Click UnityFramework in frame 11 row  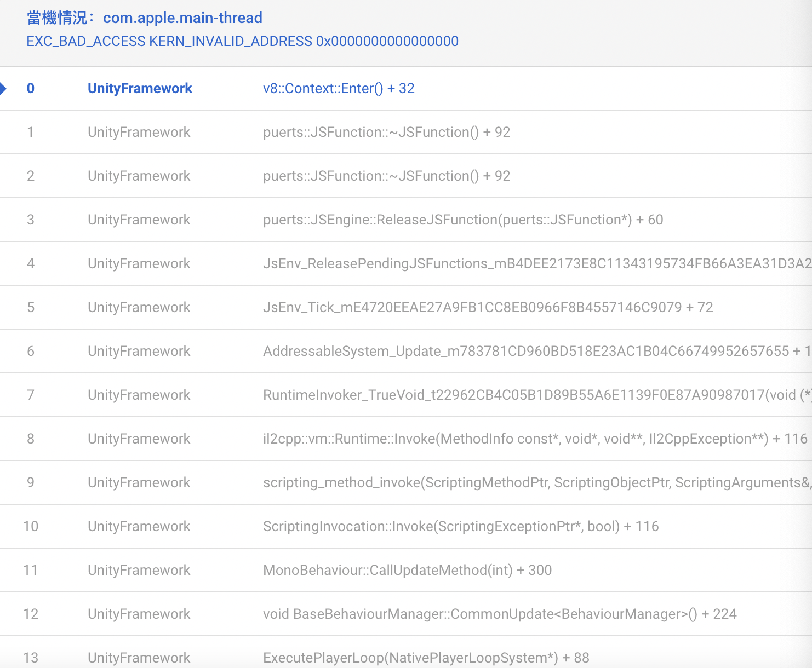click(x=139, y=570)
